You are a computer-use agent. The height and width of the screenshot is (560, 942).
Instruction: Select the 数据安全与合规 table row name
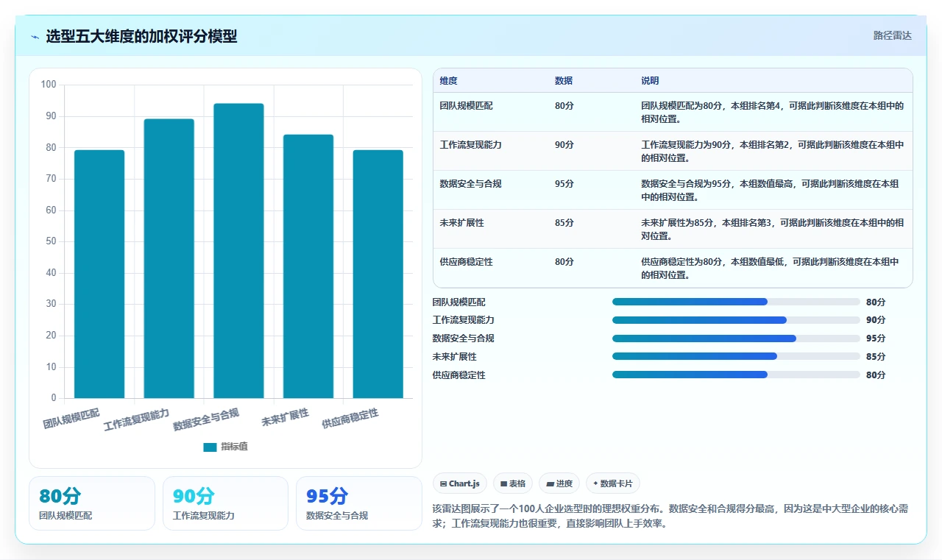[470, 184]
